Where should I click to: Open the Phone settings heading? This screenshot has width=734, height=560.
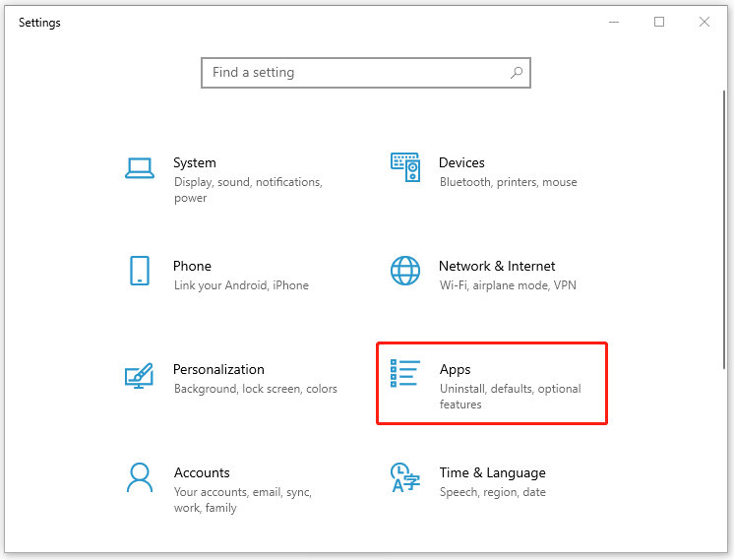point(193,266)
